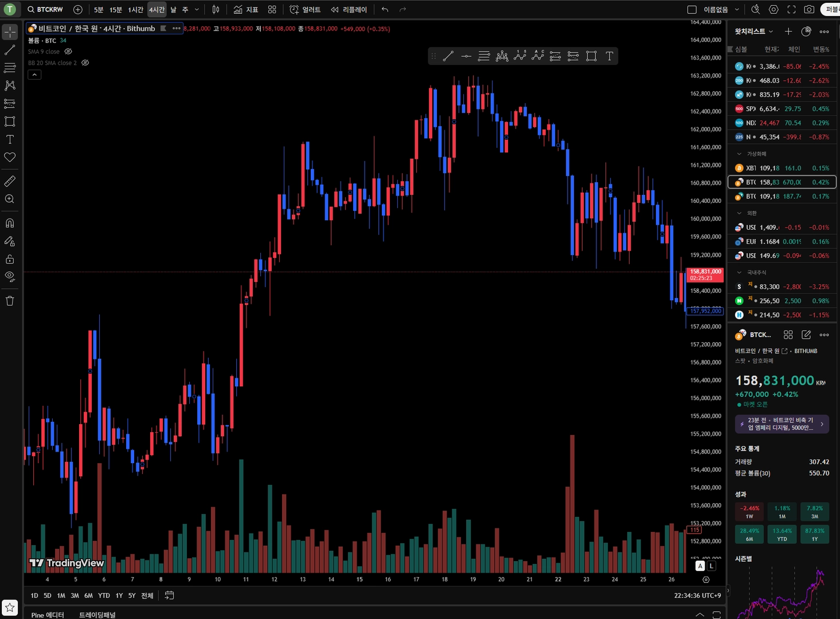
Task: Toggle visibility of BB 20 SMA indicator
Action: tap(85, 63)
